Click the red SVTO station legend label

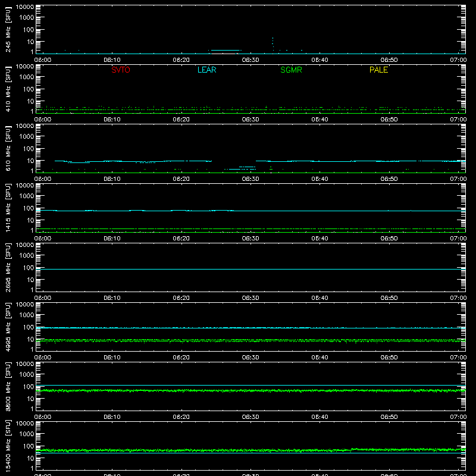click(x=121, y=70)
